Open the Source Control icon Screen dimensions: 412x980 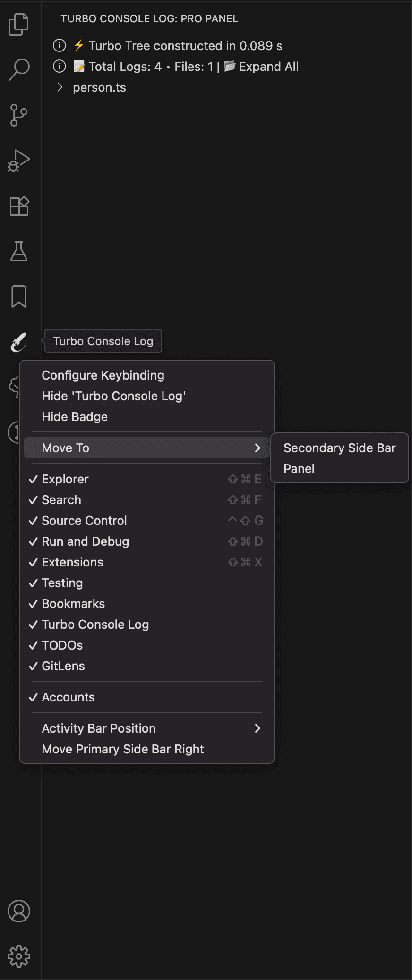19,114
